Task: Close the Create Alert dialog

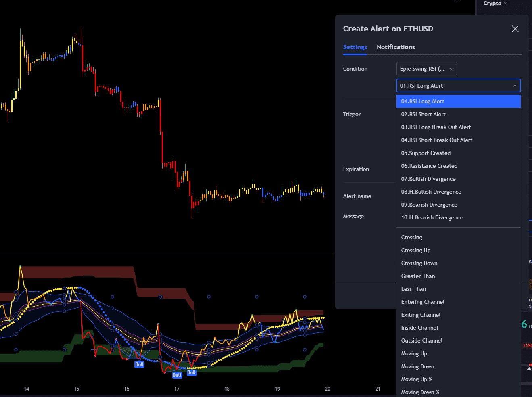Action: coord(515,29)
